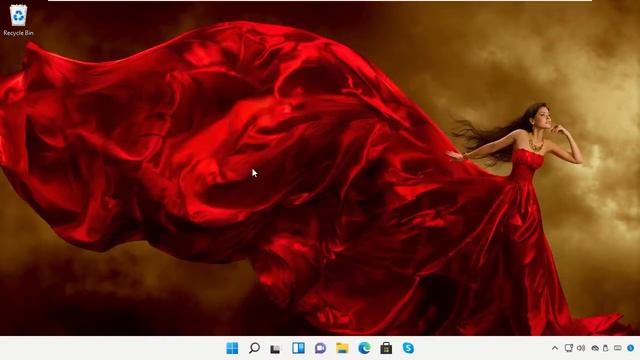The width and height of the screenshot is (640, 360).
Task: Open the Widgets panel from taskbar
Action: point(298,348)
